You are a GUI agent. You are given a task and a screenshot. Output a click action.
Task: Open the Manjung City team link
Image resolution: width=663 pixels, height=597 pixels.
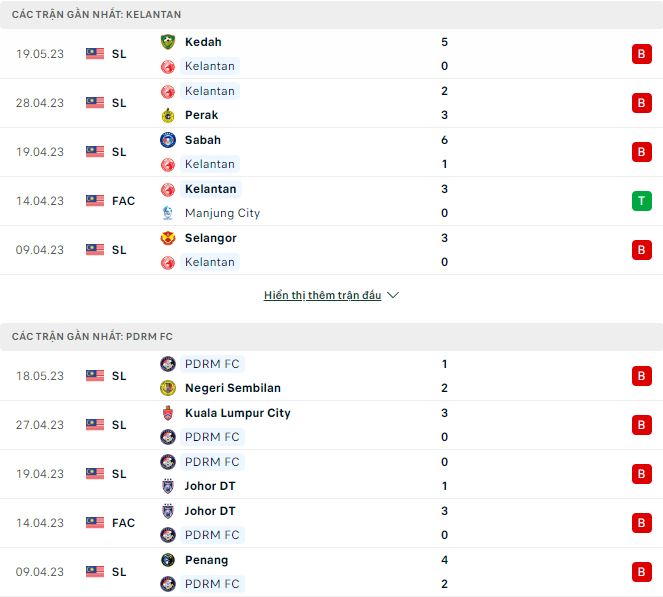pyautogui.click(x=222, y=213)
